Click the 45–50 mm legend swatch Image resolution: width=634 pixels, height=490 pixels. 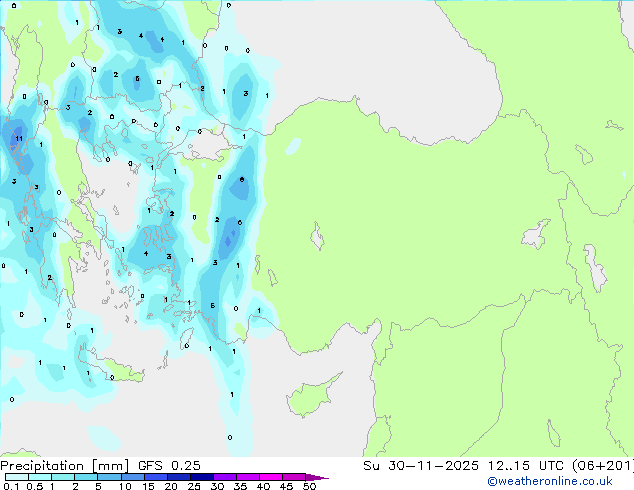point(294,477)
